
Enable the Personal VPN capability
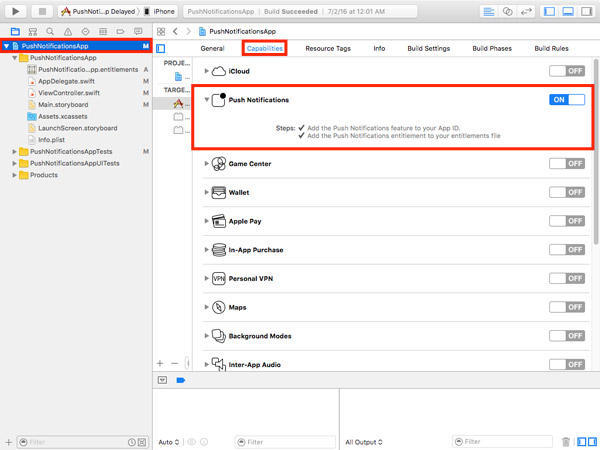(567, 278)
